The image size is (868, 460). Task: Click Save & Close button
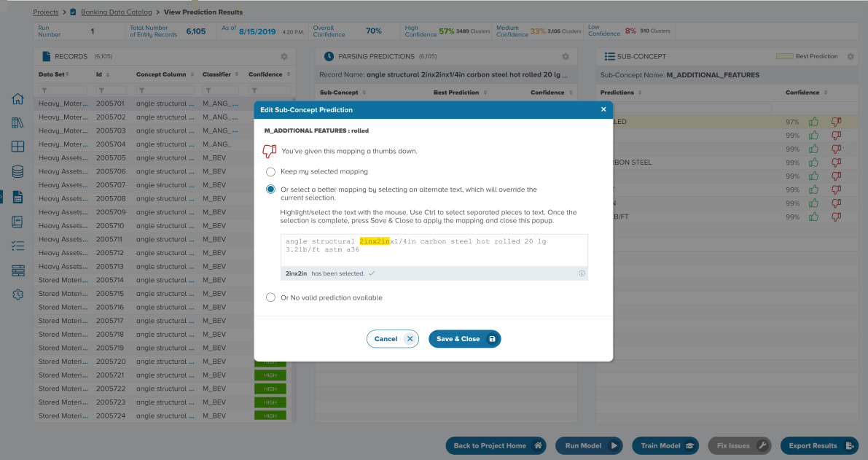[x=464, y=339]
